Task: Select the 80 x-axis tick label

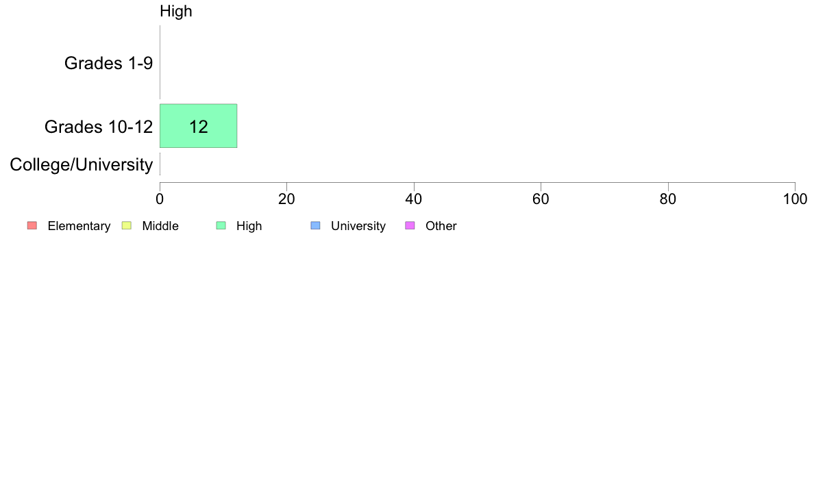Action: click(668, 199)
